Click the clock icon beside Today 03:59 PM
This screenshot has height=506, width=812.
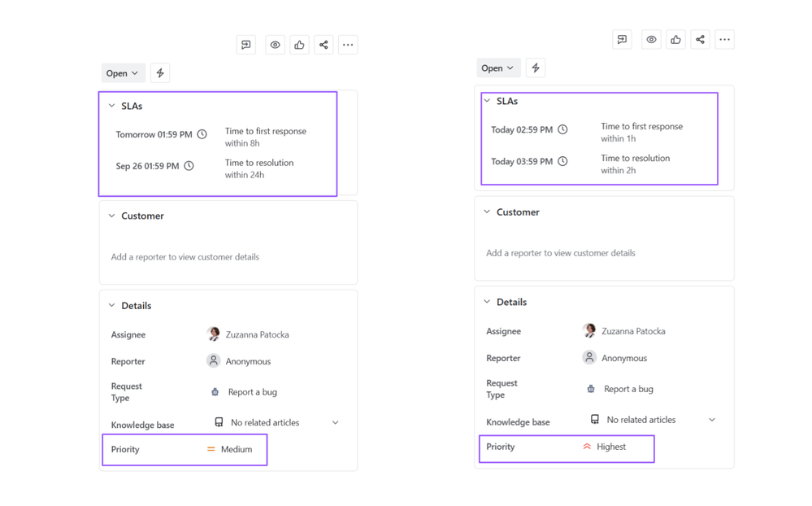[x=562, y=161]
